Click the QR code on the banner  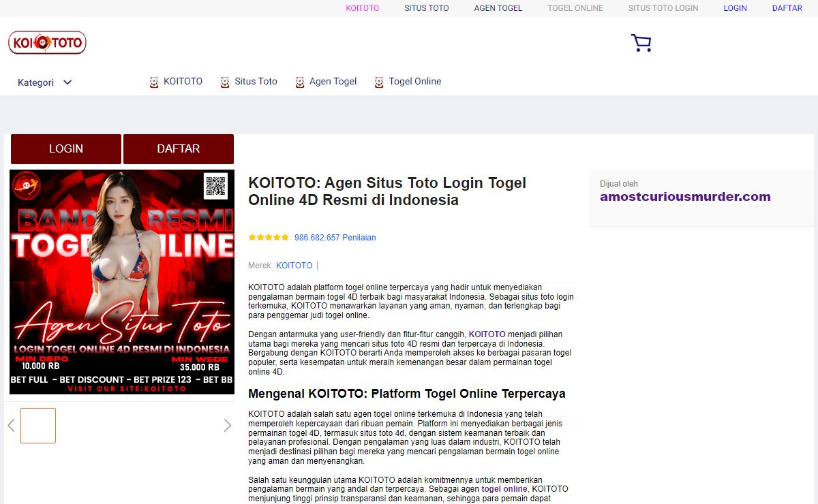click(x=215, y=186)
